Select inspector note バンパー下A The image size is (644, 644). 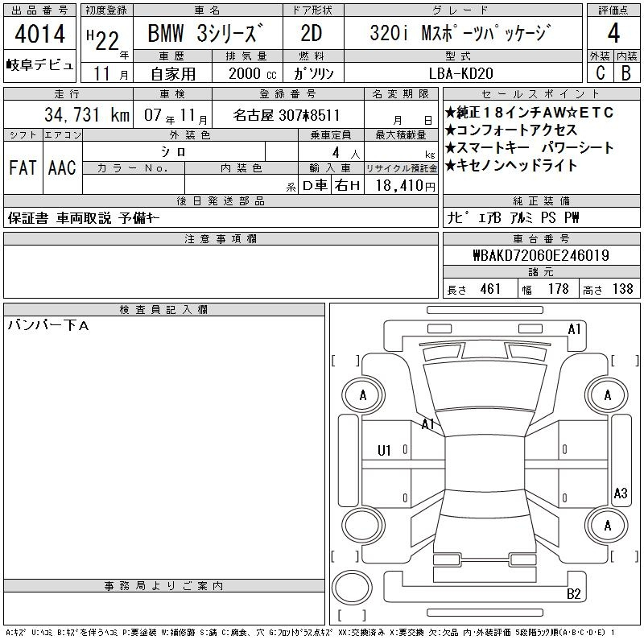click(48, 326)
